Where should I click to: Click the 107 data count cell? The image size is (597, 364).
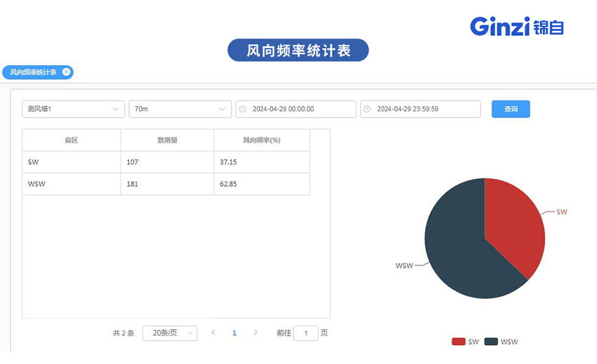168,162
